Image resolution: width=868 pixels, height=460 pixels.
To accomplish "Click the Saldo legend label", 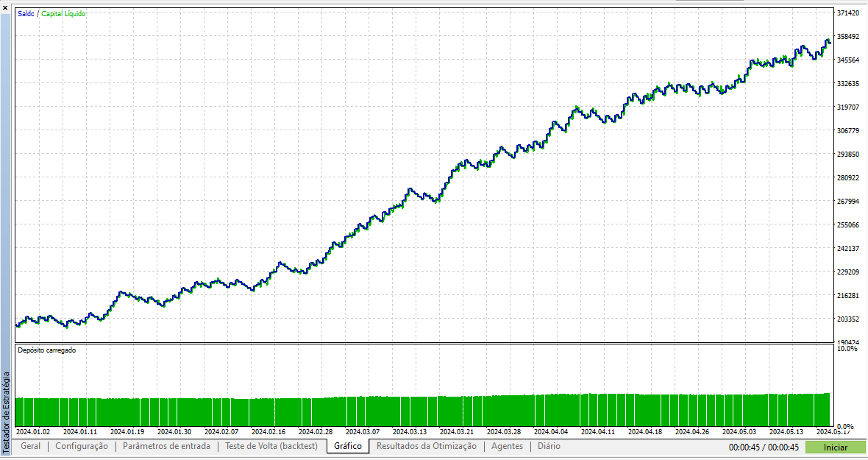I will tap(27, 14).
